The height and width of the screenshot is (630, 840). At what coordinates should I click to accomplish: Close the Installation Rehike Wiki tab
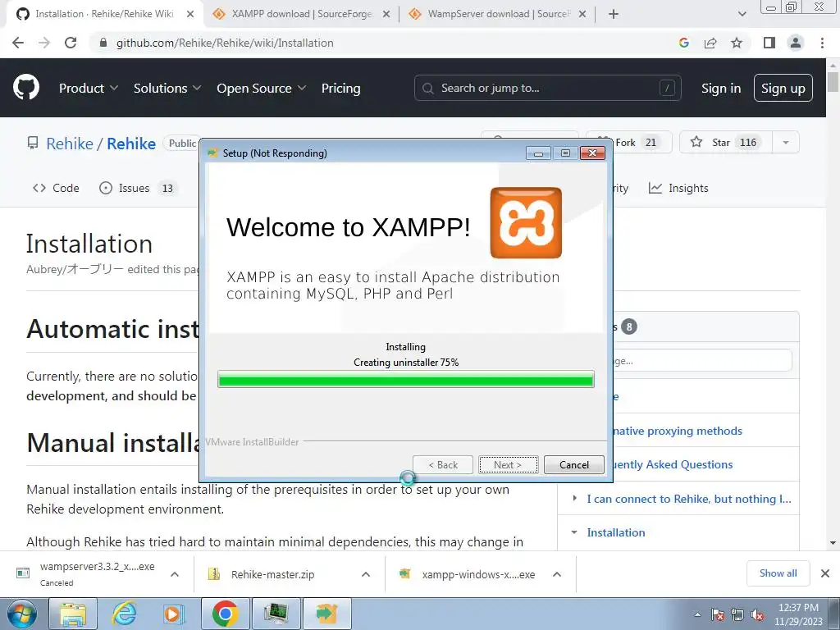[190, 14]
